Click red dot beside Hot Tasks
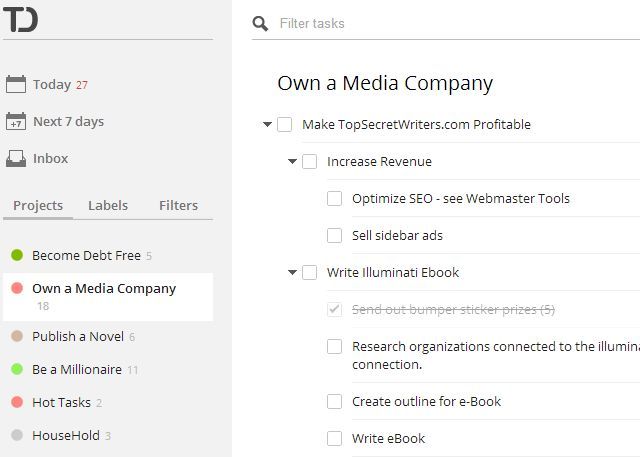640x457 pixels. [17, 403]
